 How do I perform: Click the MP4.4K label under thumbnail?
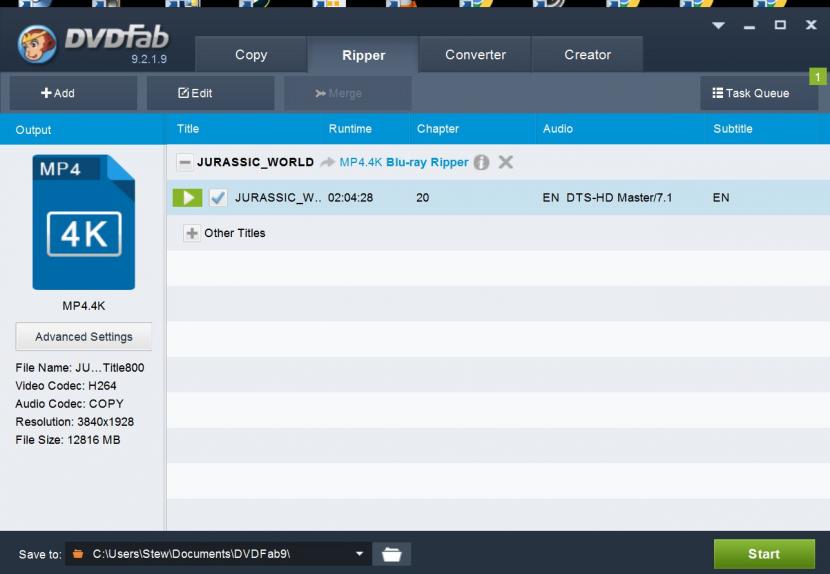(x=84, y=306)
